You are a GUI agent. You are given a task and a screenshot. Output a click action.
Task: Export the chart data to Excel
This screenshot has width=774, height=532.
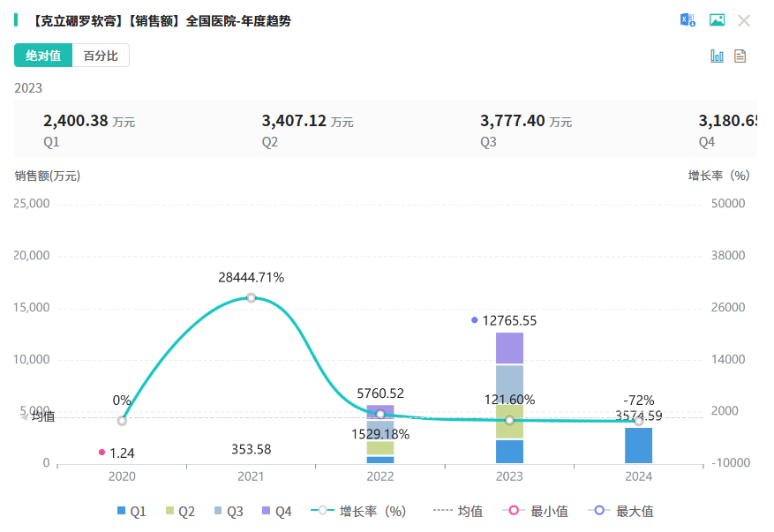[x=688, y=20]
